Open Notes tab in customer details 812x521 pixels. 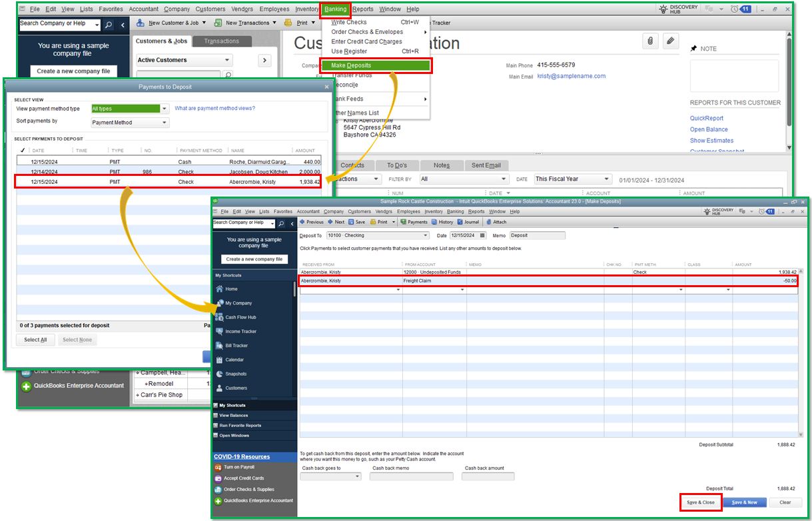[x=442, y=165]
